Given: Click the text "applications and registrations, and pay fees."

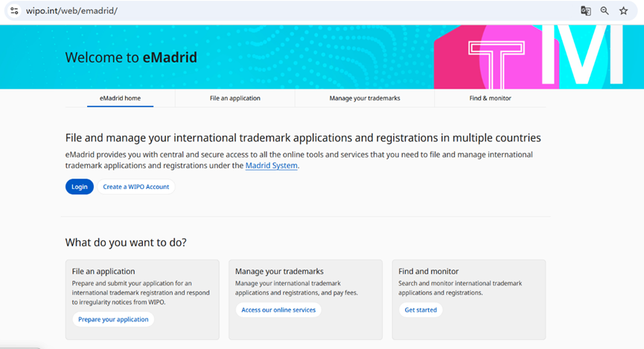Looking at the screenshot, I should (296, 292).
